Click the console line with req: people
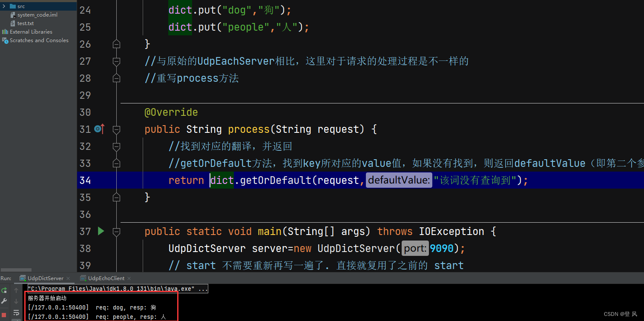This screenshot has height=321, width=644. (x=97, y=317)
